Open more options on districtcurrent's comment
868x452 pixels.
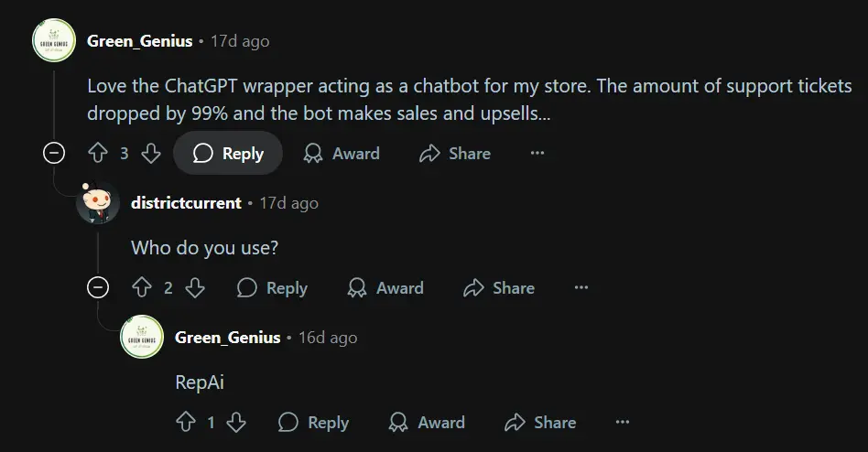(x=581, y=288)
